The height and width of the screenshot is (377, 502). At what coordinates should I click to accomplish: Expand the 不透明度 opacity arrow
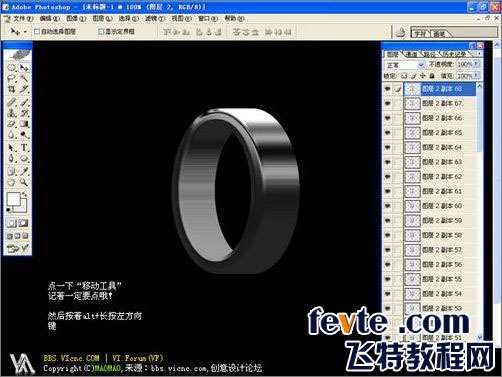click(x=477, y=64)
